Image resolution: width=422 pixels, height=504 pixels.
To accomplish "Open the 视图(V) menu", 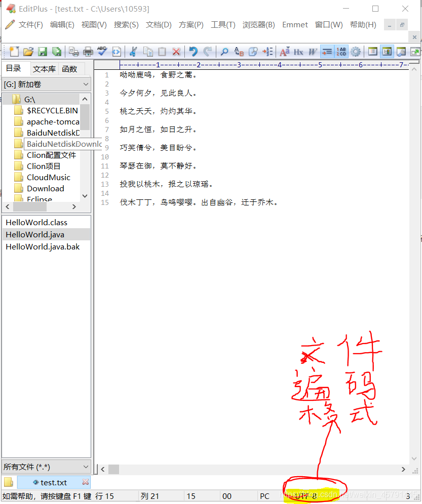I will [x=94, y=25].
